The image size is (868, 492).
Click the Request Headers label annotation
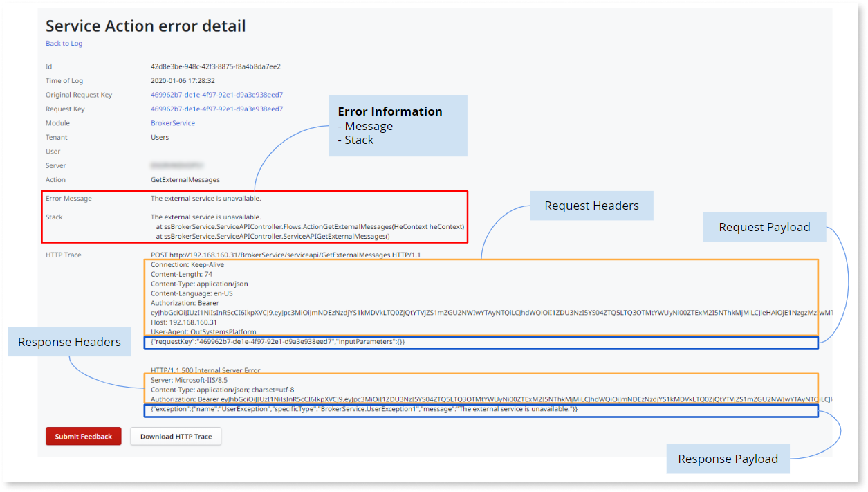[x=591, y=206]
